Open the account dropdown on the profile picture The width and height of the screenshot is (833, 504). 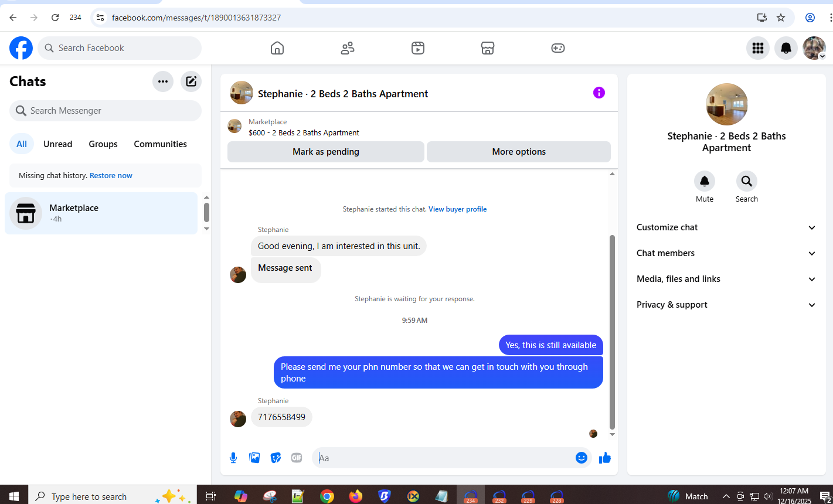822,56
